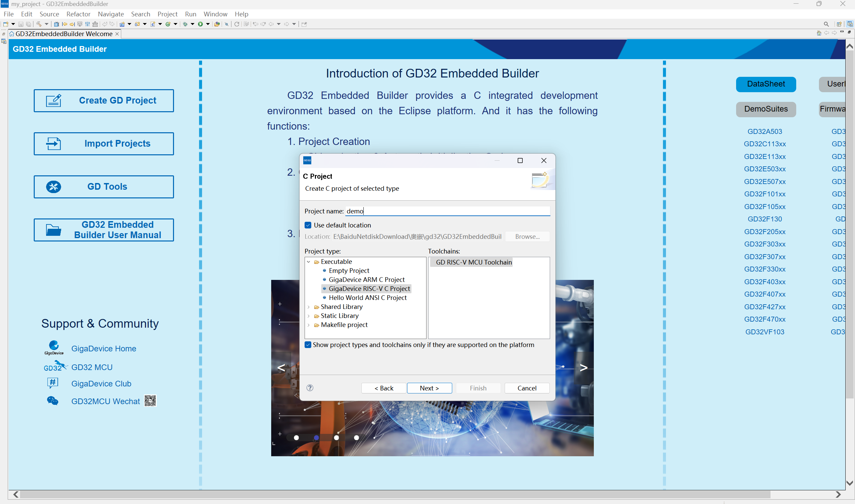The height and width of the screenshot is (504, 855).
Task: Click the circular refresh arrow toolbar icon
Action: pos(237,24)
